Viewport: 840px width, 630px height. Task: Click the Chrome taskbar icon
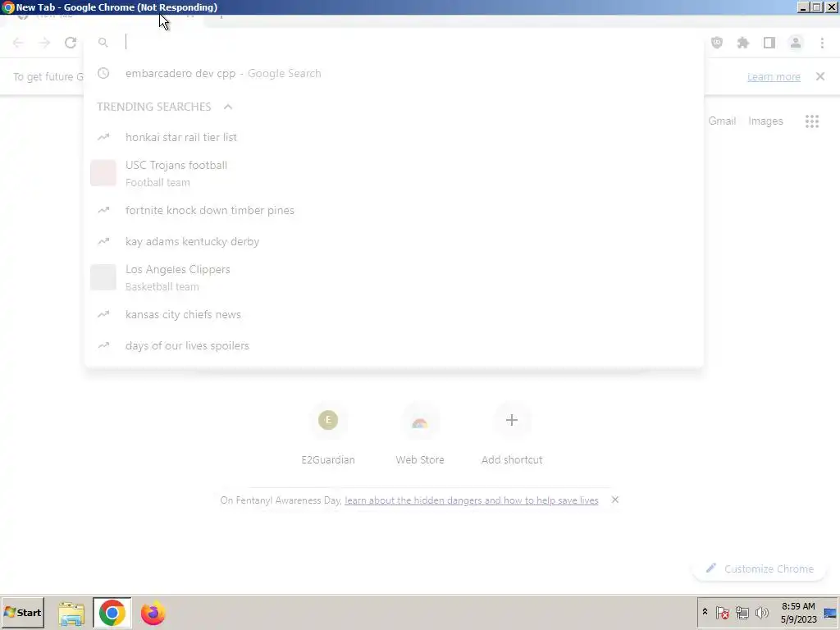click(112, 613)
